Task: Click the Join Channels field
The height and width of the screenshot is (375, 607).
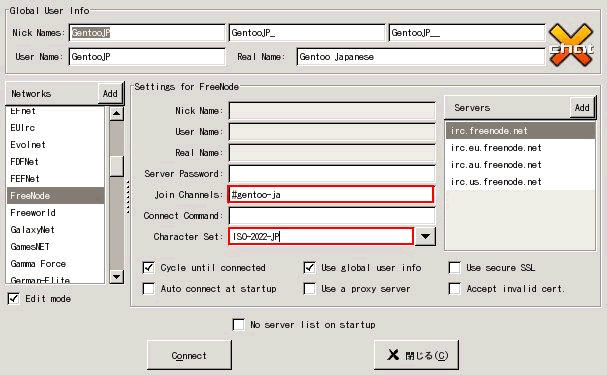Action: click(331, 194)
